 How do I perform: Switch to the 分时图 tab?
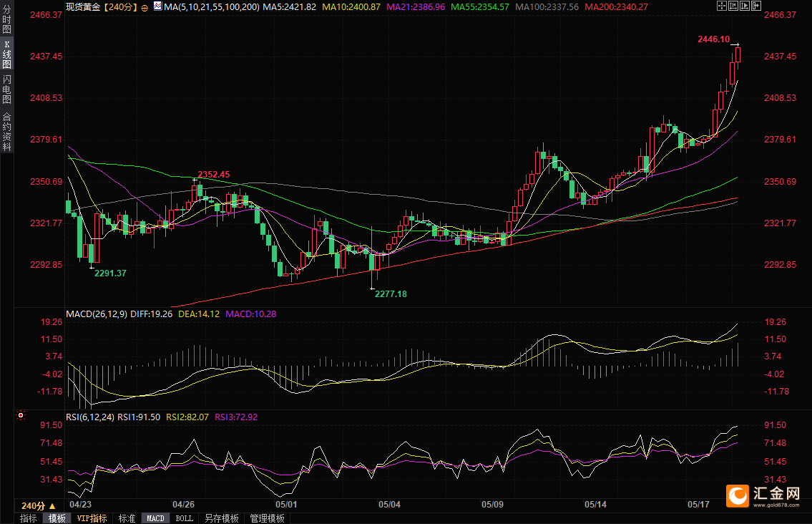click(7, 21)
